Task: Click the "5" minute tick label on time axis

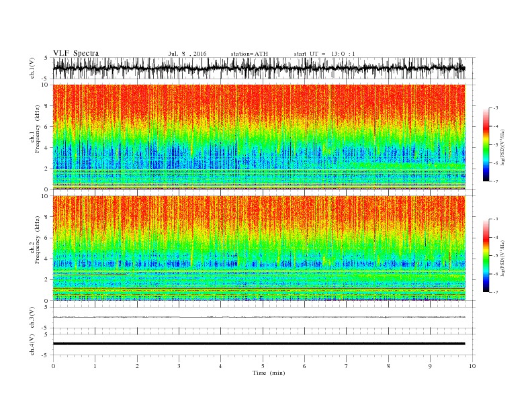Action: click(x=263, y=366)
